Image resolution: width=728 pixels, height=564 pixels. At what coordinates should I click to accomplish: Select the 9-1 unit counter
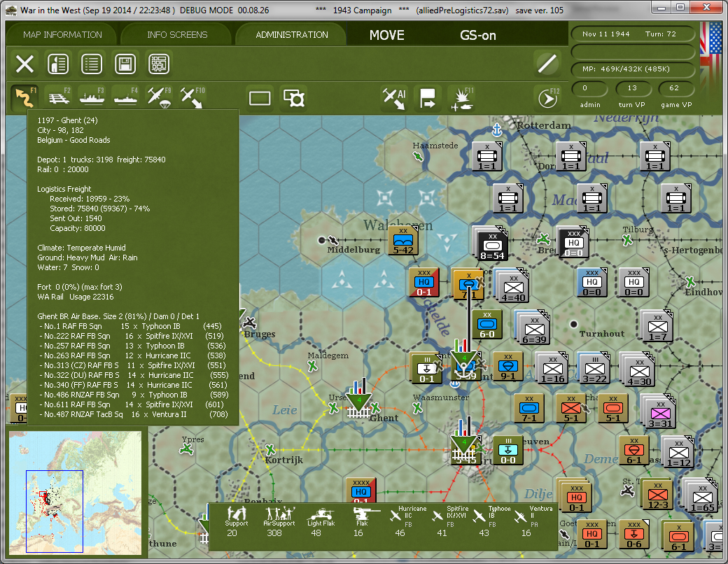(x=508, y=366)
